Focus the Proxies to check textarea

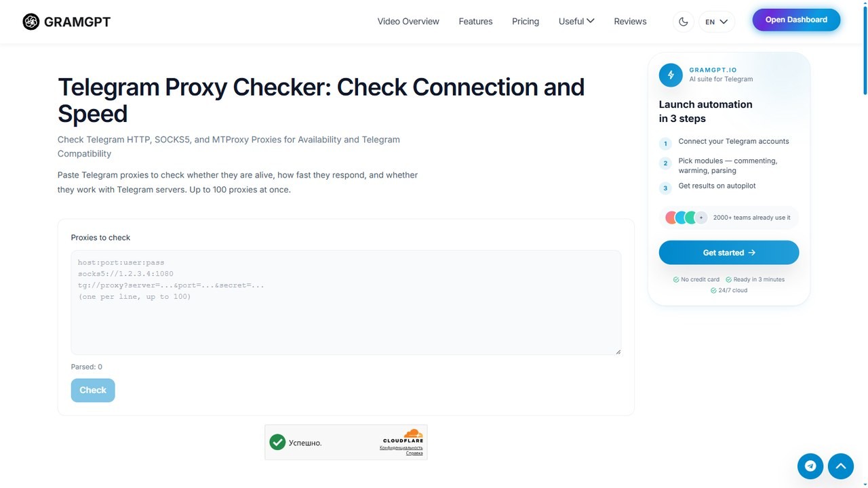coord(346,302)
